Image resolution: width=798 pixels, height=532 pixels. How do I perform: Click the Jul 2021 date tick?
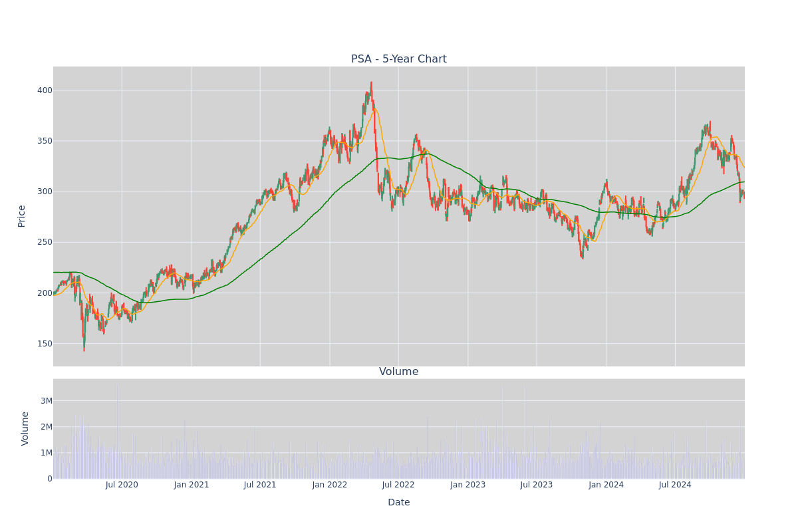[x=260, y=485]
